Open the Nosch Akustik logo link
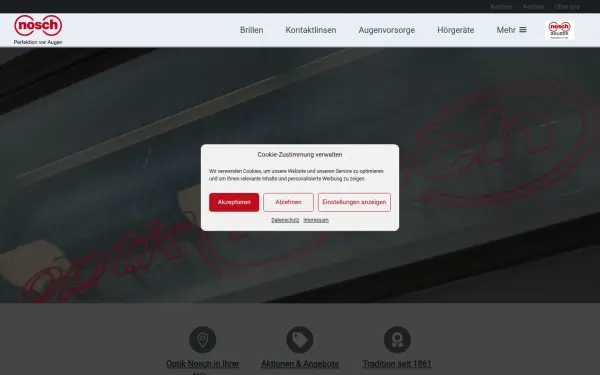Image resolution: width=600 pixels, height=375 pixels. click(x=559, y=30)
